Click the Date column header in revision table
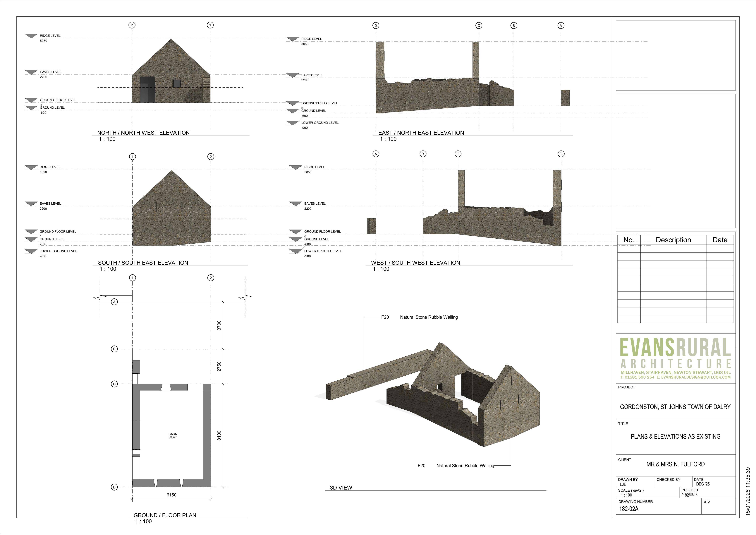Screen dimensions: 756x535 (x=720, y=240)
